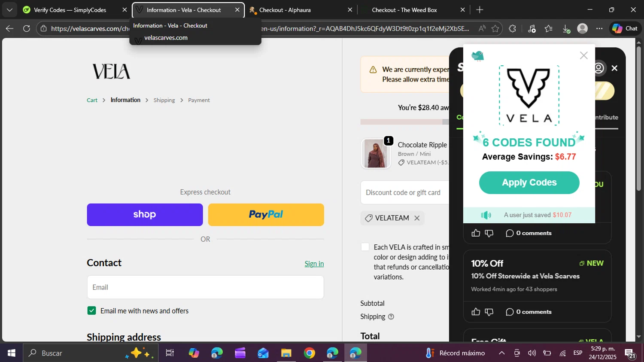The width and height of the screenshot is (644, 362).
Task: Open File Explorer from the taskbar
Action: (x=286, y=353)
